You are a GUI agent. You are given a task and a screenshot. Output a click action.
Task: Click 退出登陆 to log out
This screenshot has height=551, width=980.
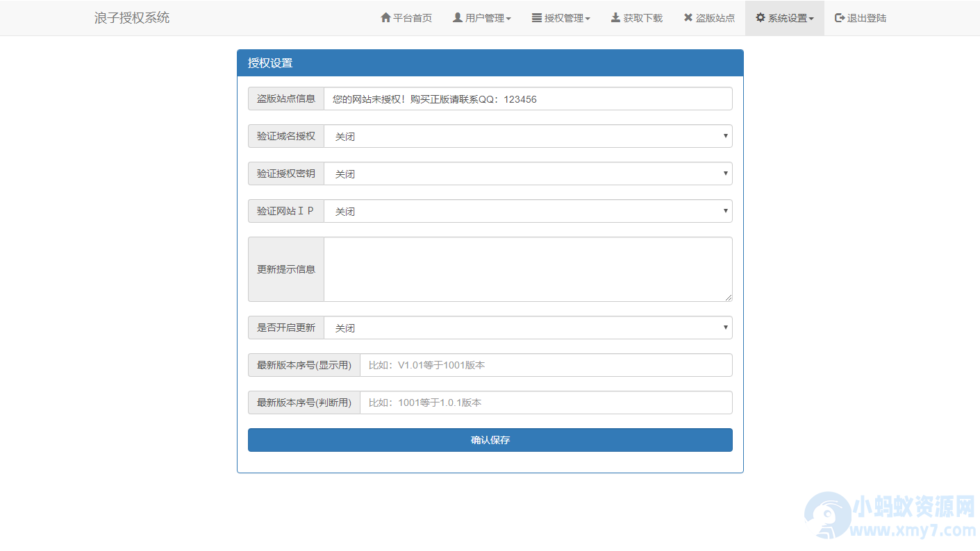[861, 18]
